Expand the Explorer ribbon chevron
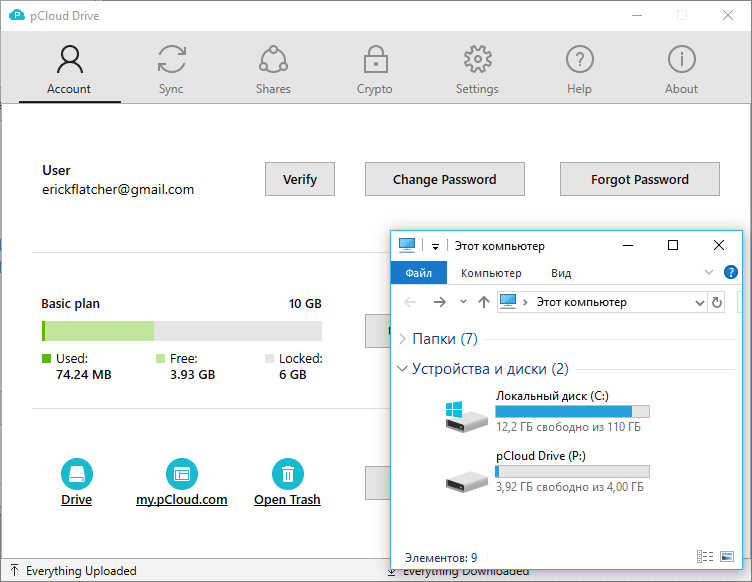Screen dimensions: 752x582 pyautogui.click(x=709, y=272)
